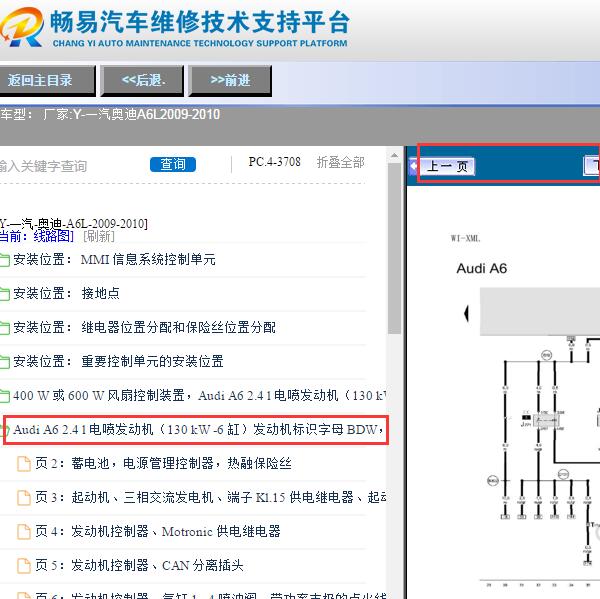Click the 折叠全部 collapse all link
This screenshot has height=599, width=600.
[x=341, y=163]
